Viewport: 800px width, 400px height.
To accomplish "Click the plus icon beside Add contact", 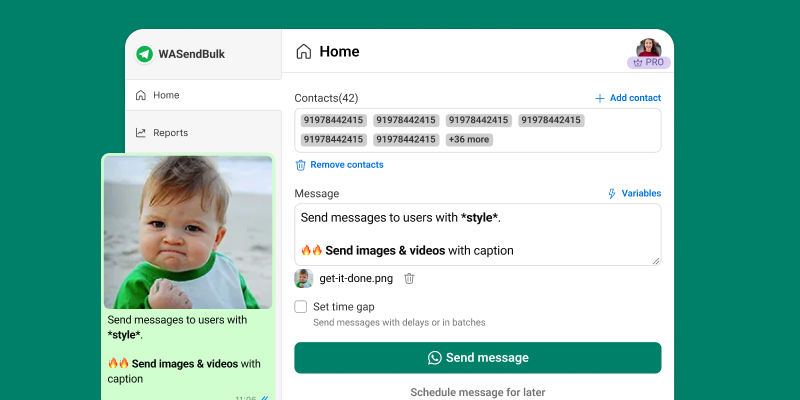I will pos(600,98).
